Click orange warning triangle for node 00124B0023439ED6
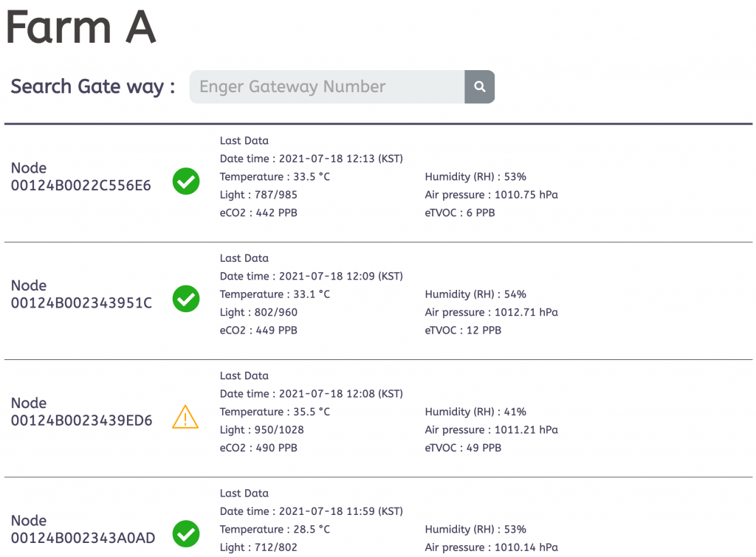The image size is (756, 557). 185,417
